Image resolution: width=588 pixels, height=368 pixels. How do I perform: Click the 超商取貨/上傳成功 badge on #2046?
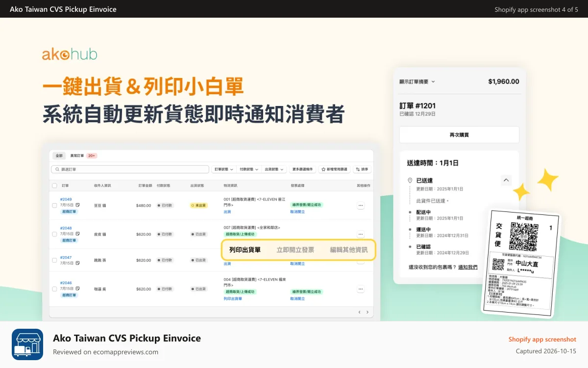coord(240,292)
